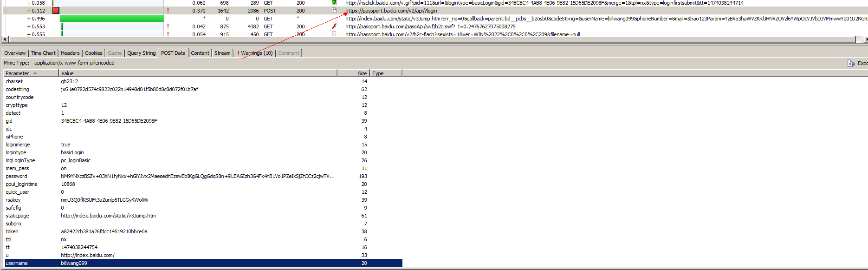Click the Export icon button
Viewport: 868px width, 270px height.
click(x=851, y=63)
